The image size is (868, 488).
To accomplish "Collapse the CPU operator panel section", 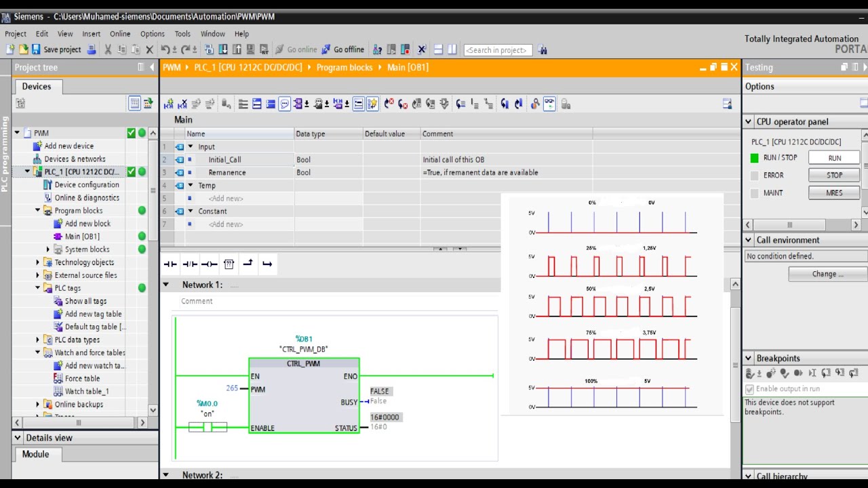I will pos(749,122).
